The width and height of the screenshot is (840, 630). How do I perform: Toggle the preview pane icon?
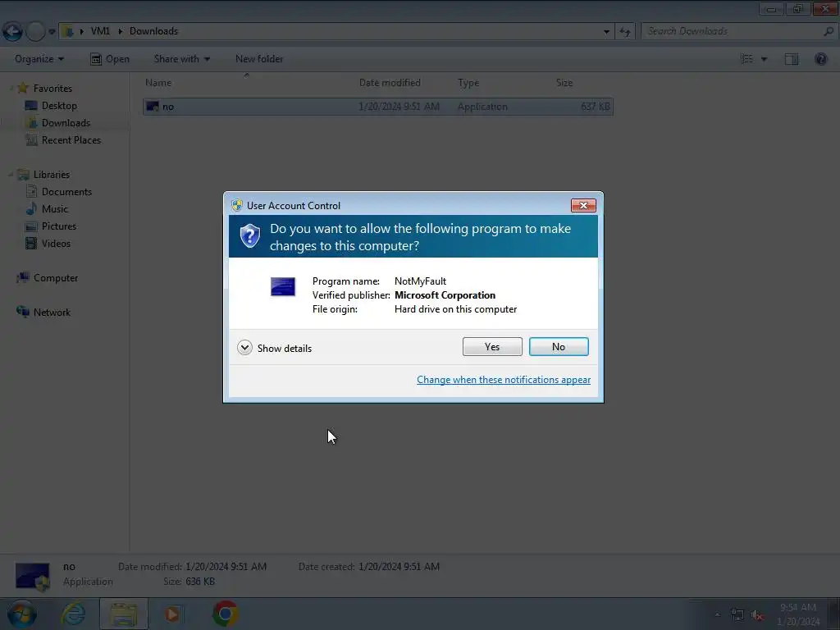click(792, 59)
